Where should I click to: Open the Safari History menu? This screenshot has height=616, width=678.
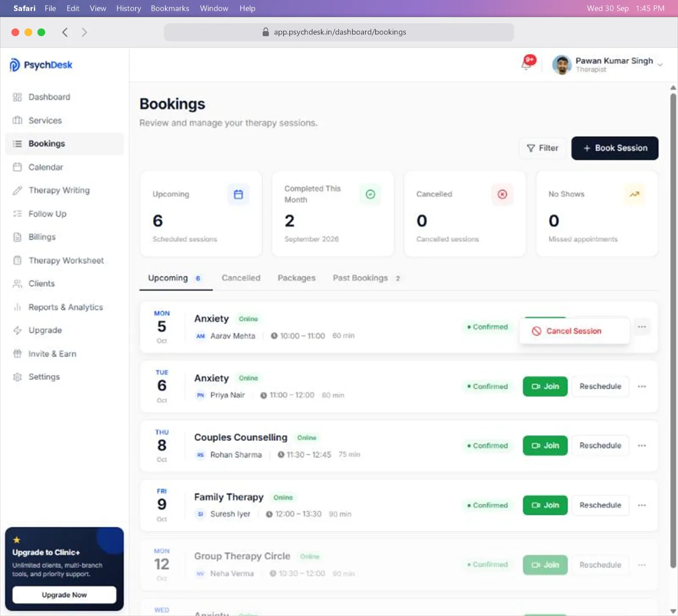click(x=128, y=8)
